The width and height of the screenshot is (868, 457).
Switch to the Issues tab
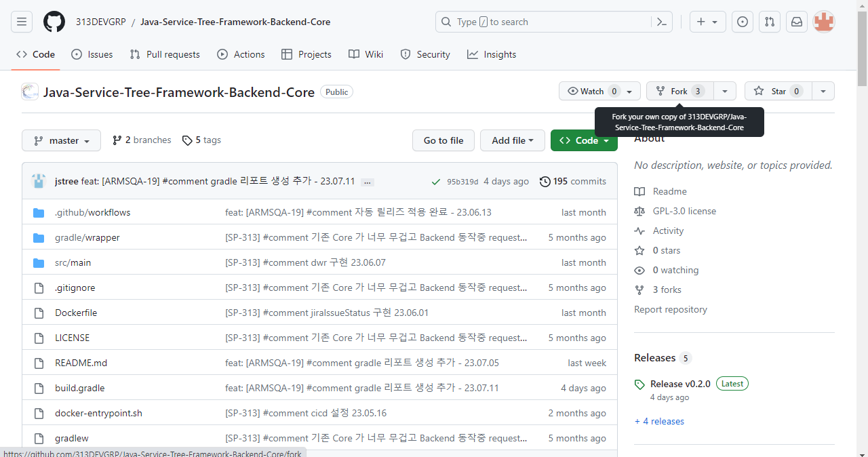pyautogui.click(x=92, y=54)
